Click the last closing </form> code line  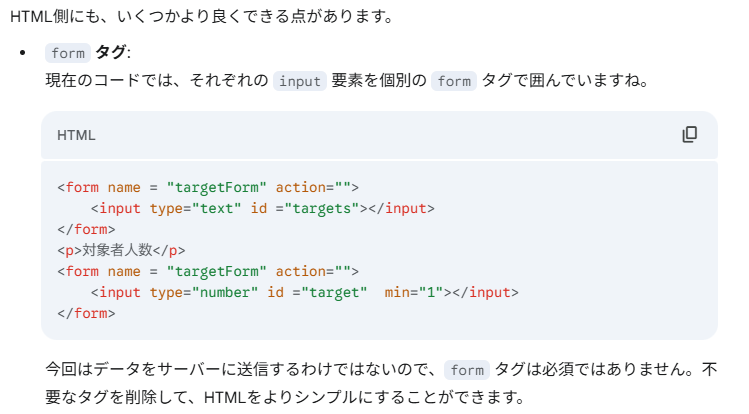point(86,313)
